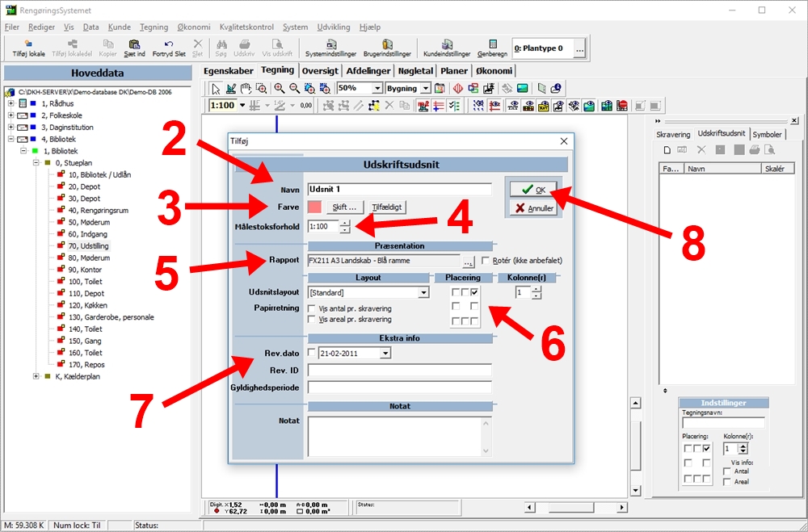The width and height of the screenshot is (808, 532).
Task: Click the red diamond icon in drawing toolbar
Action: click(x=458, y=89)
